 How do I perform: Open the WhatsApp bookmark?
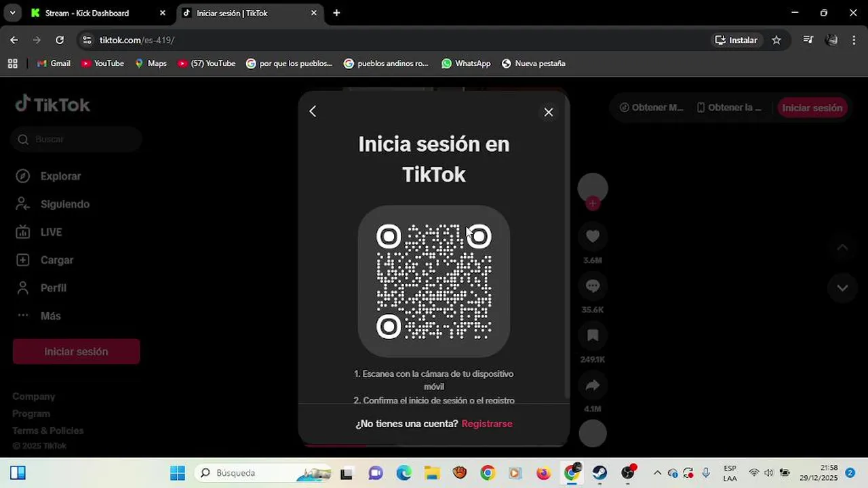tap(466, 63)
